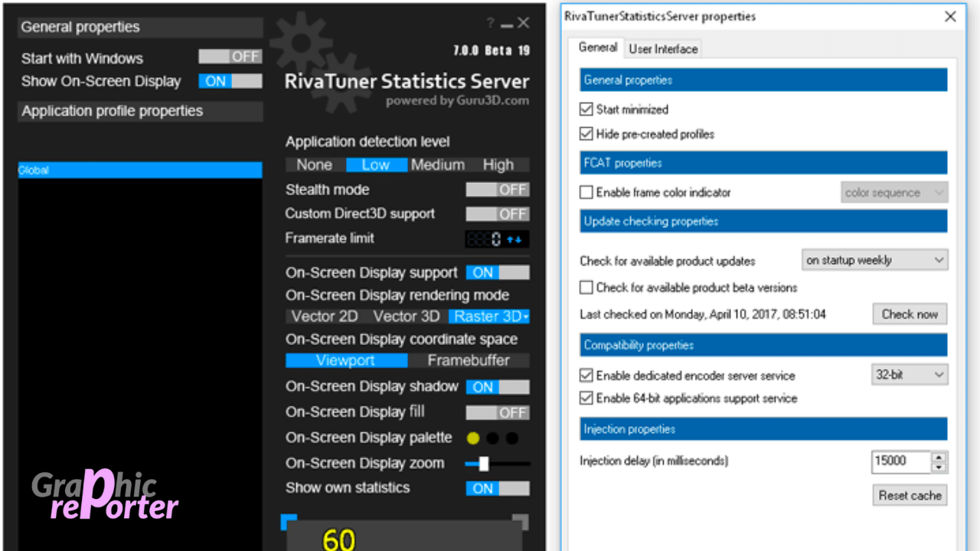
Task: Click the Injection delay 15000 field
Action: 901,461
